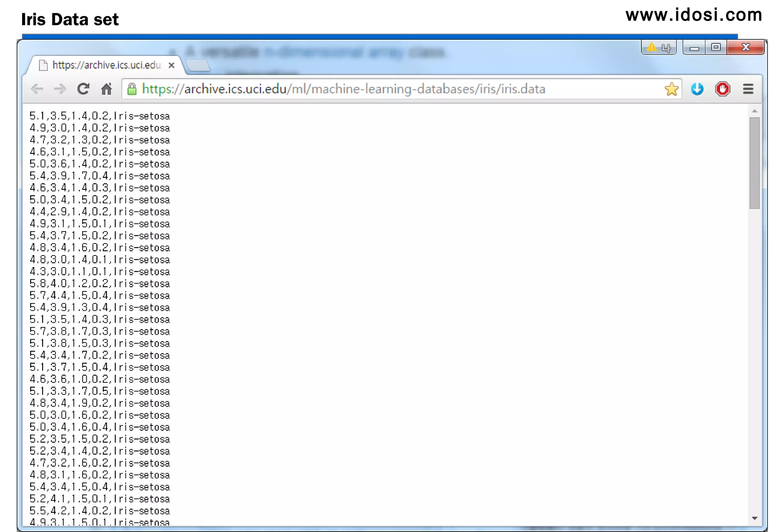
Task: Maximize the Chrome window
Action: tap(716, 48)
